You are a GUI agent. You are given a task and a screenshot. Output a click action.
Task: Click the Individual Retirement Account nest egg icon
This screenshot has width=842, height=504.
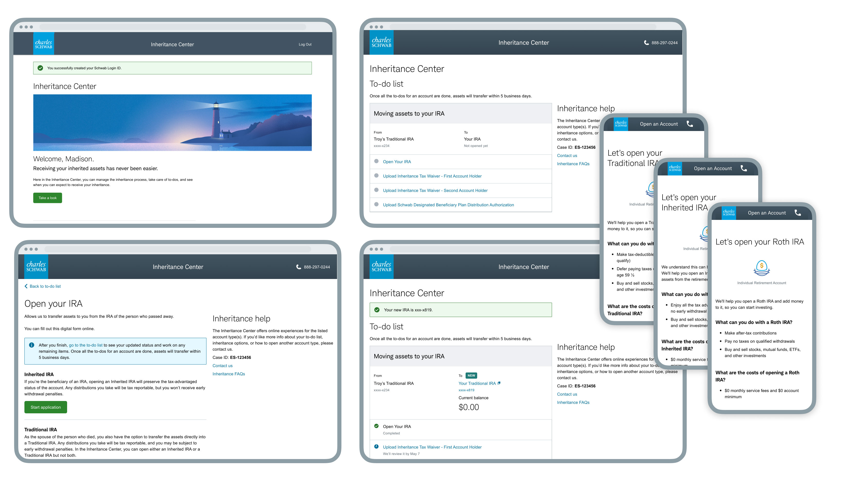point(762,268)
